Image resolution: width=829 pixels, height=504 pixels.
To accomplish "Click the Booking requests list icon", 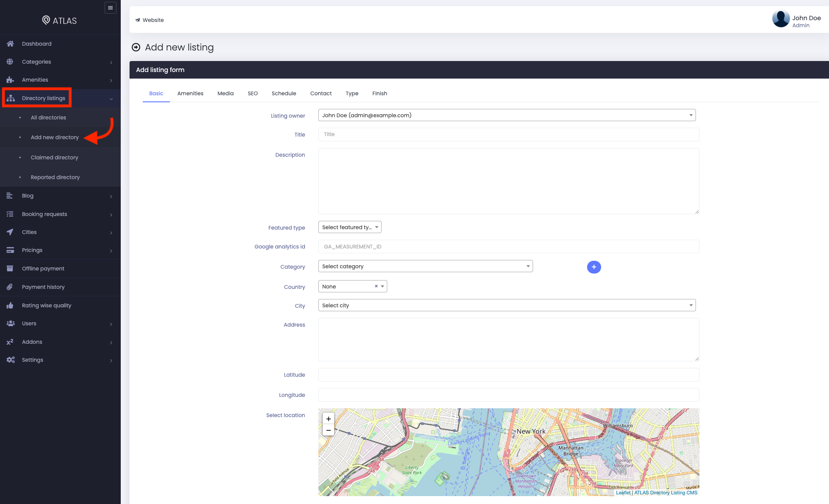I will click(10, 214).
